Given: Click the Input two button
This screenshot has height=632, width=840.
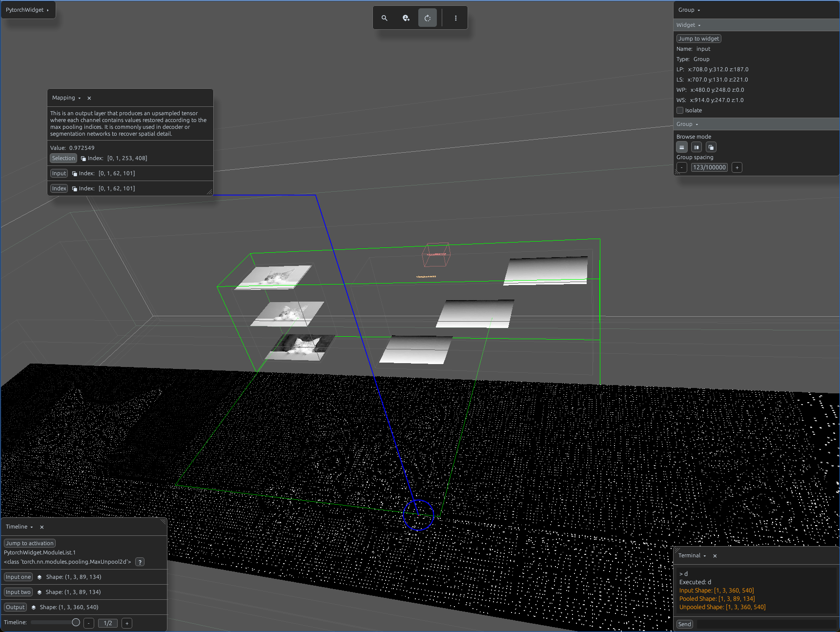Looking at the screenshot, I should click(18, 592).
